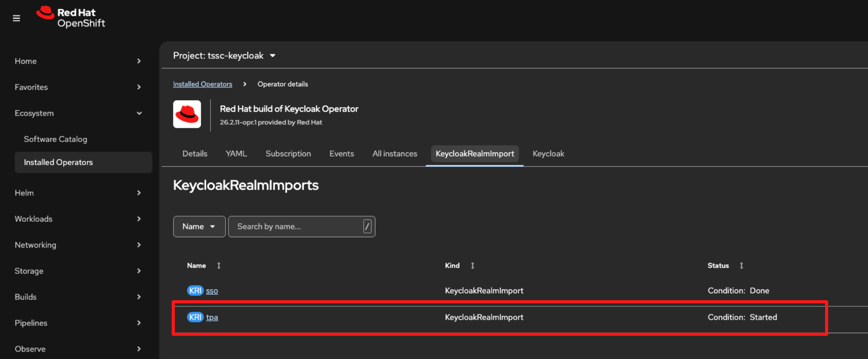Screen dimensions: 868x359
Task: Open the Name filter dropdown
Action: (x=199, y=227)
